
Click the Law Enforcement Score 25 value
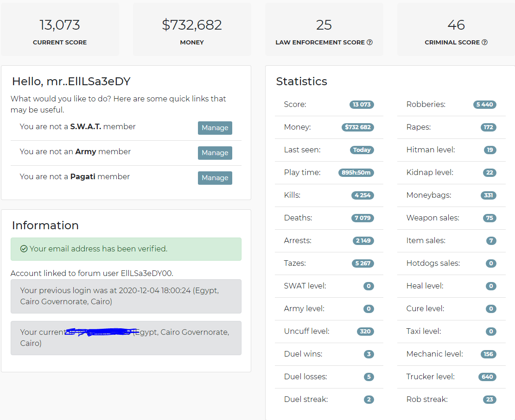click(x=324, y=25)
